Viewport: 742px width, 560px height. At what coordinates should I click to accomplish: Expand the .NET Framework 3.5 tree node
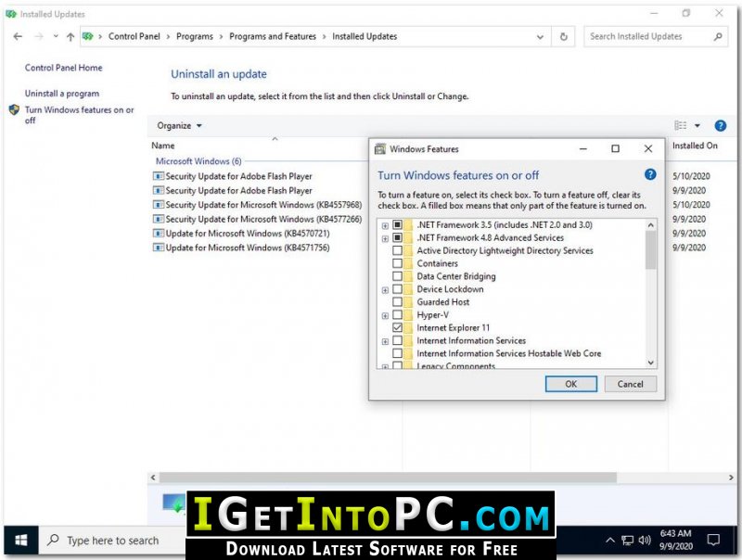tap(385, 225)
